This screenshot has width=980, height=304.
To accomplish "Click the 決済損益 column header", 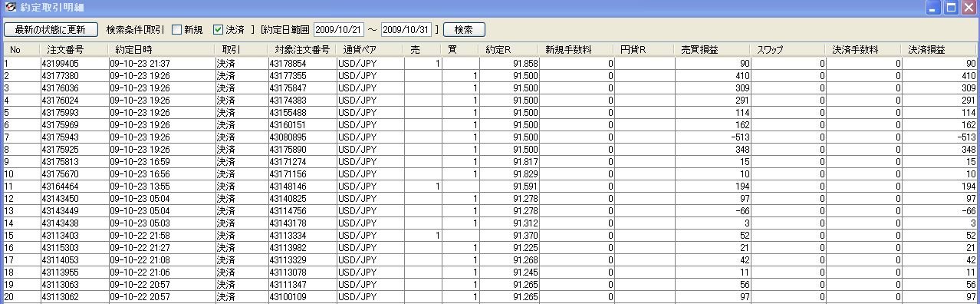I will 940,50.
